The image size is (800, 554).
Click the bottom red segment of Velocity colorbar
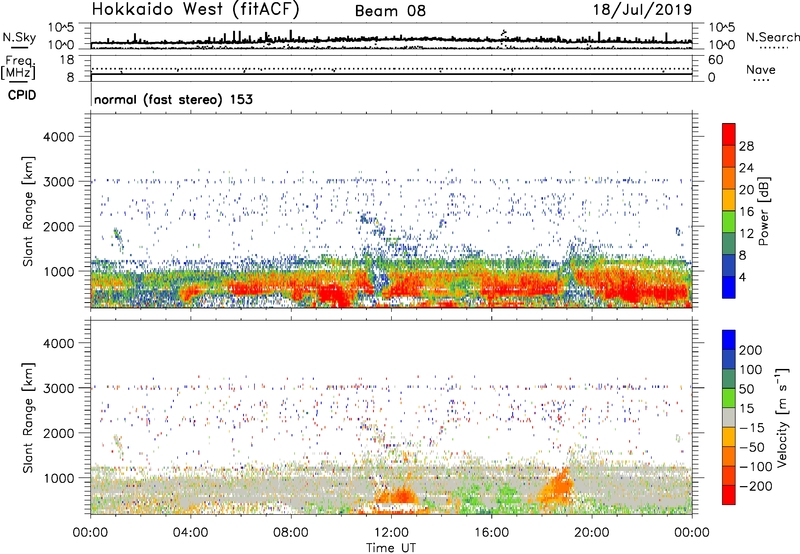(729, 495)
